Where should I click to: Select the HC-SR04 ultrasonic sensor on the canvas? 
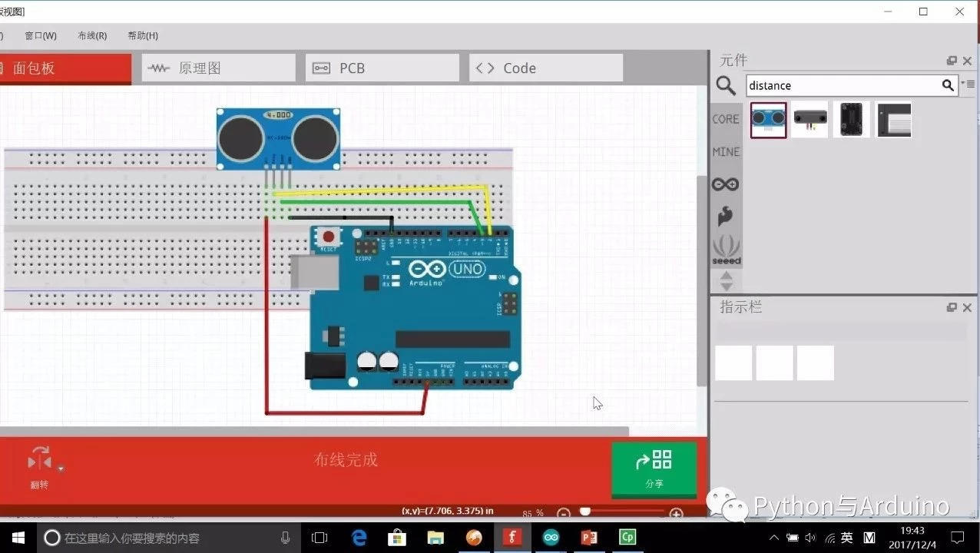(278, 138)
